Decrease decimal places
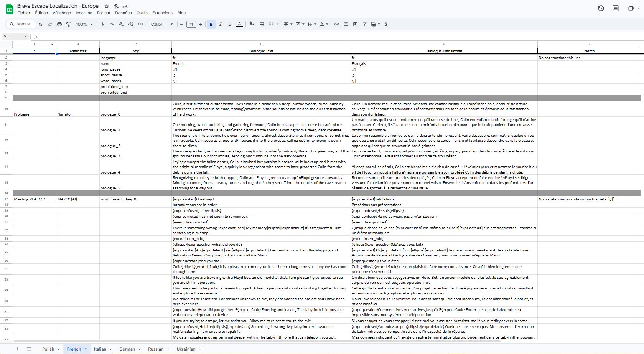This screenshot has width=644, height=354. click(121, 24)
